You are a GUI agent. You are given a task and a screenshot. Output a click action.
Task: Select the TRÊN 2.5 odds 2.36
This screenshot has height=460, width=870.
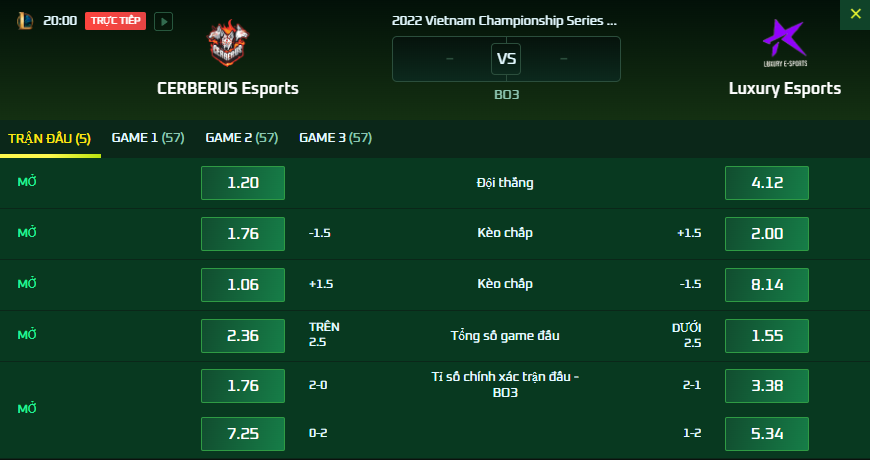point(243,336)
